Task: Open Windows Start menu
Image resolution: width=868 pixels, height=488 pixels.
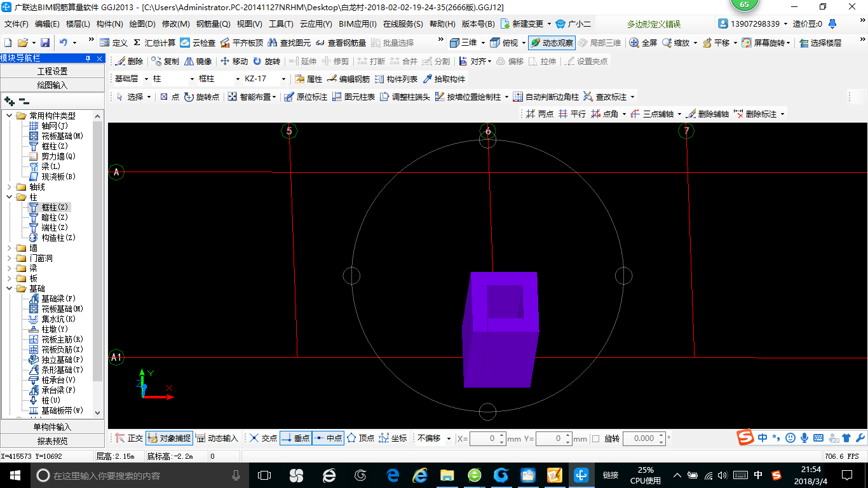Action: (x=14, y=475)
